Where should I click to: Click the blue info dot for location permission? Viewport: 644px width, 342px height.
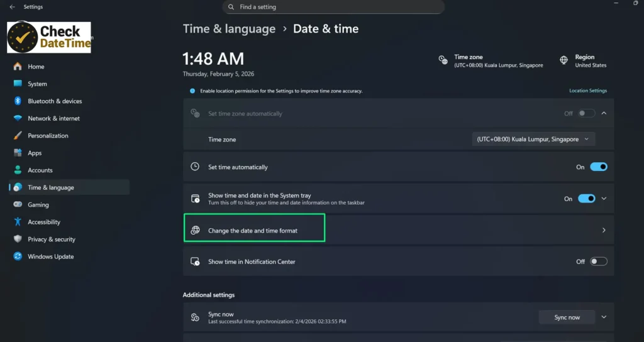tap(192, 91)
